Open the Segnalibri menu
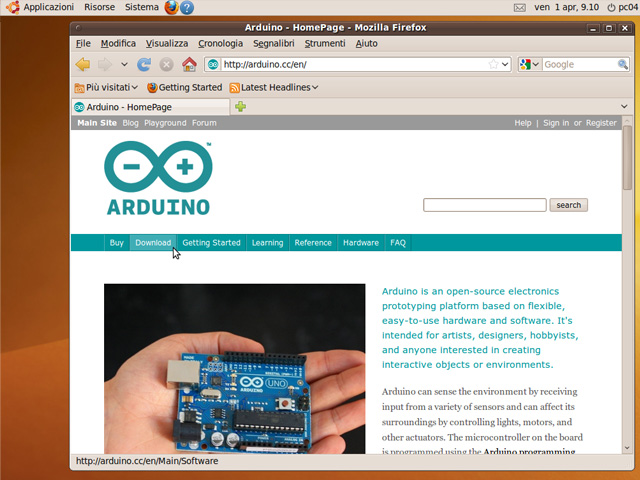Screen dimensions: 640x480 click(x=274, y=43)
